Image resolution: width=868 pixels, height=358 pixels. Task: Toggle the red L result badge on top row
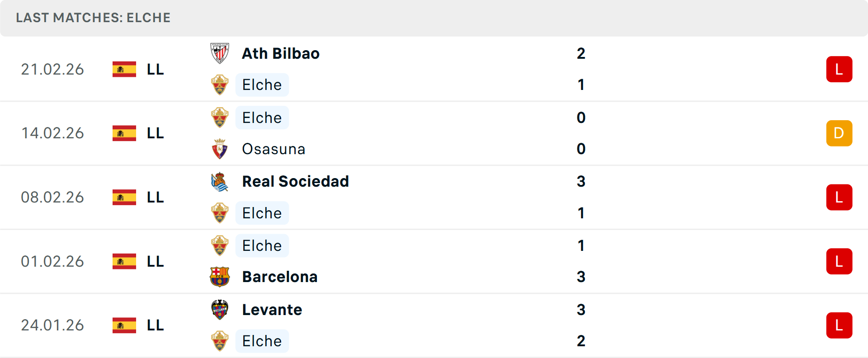coord(840,69)
